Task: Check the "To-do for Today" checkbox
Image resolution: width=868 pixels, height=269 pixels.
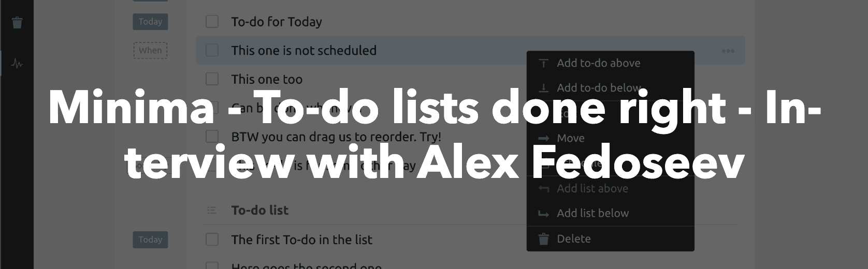Action: click(212, 22)
